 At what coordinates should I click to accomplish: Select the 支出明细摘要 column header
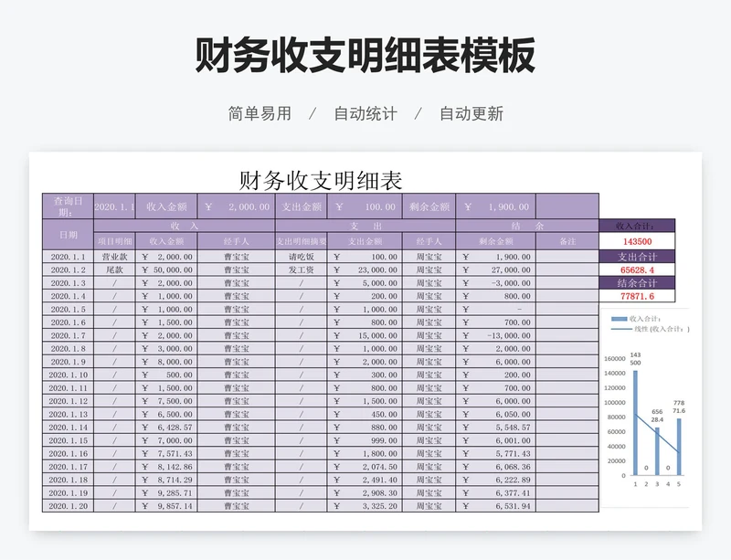pyautogui.click(x=302, y=241)
